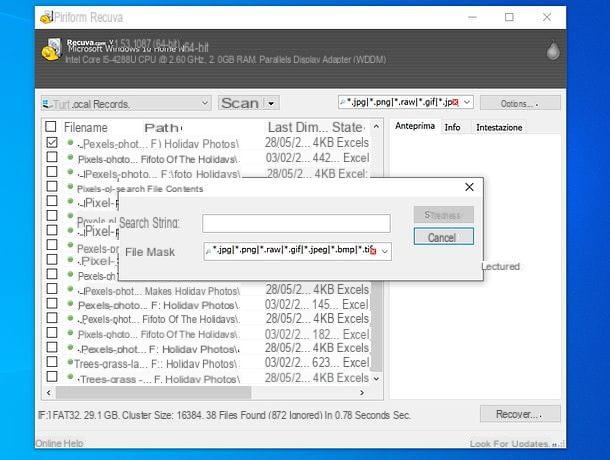Viewport: 610px width, 460px height.
Task: Click the Look For Updates link
Action: (509, 444)
